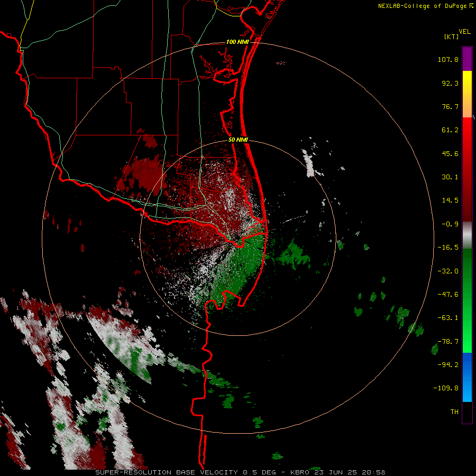Click the 14.5 legend value
Viewport: 476px width, 476px height.
pyautogui.click(x=450, y=200)
